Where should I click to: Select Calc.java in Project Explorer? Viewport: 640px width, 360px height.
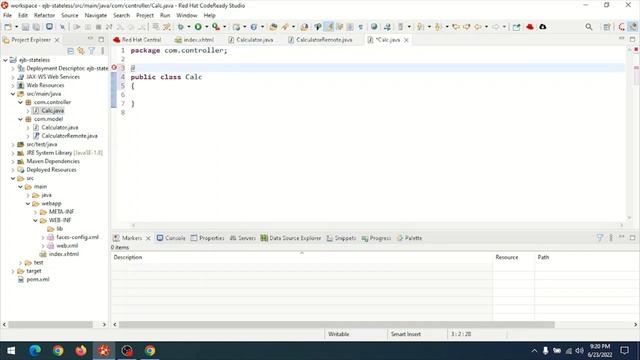tap(52, 111)
